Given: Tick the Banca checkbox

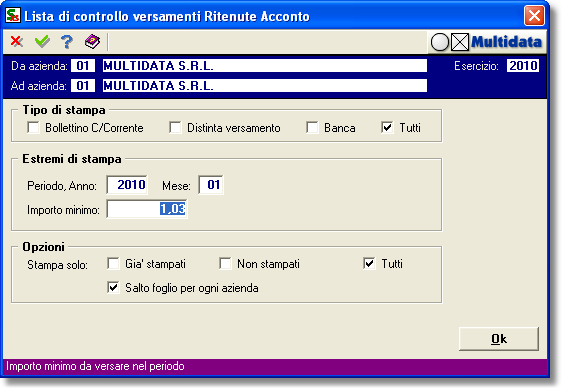Looking at the screenshot, I should click(312, 128).
